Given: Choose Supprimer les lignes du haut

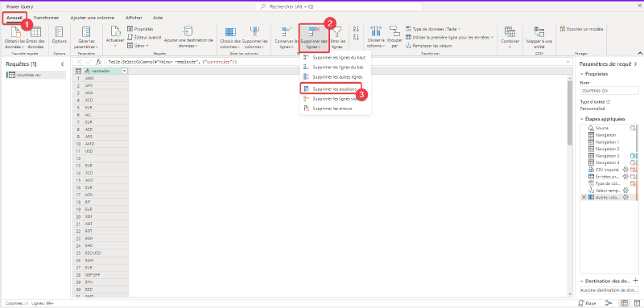Looking at the screenshot, I should (x=335, y=57).
